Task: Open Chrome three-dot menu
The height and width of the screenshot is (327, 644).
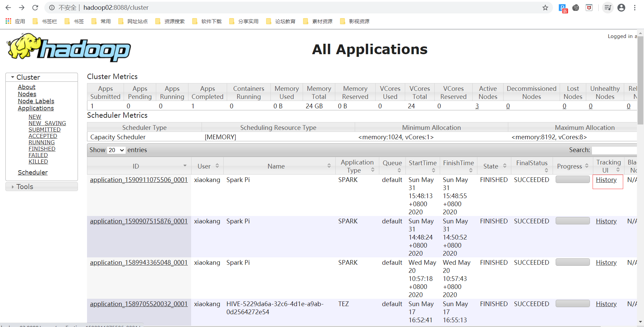Action: tap(635, 7)
